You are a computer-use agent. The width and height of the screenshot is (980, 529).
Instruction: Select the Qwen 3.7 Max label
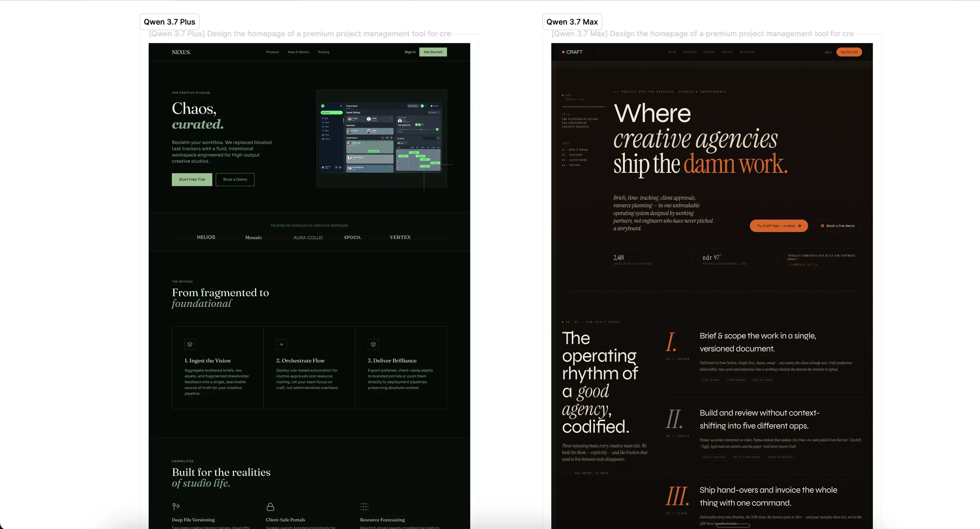pyautogui.click(x=572, y=22)
